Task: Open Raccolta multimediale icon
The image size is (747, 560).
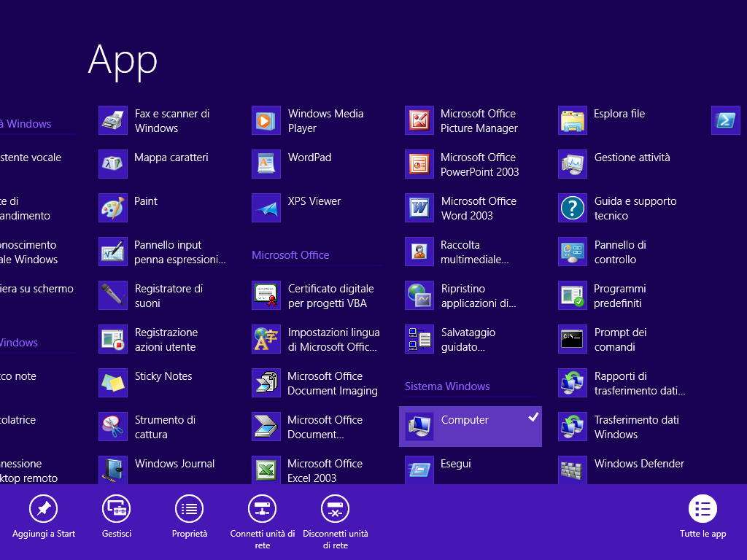Action: (x=419, y=252)
